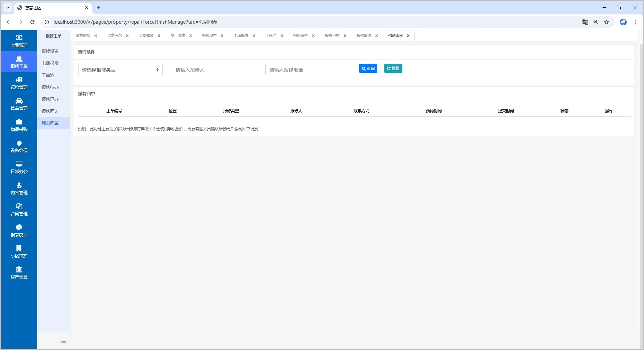Collapse the sidebar menu toggle icon
The width and height of the screenshot is (644, 350).
pos(63,343)
